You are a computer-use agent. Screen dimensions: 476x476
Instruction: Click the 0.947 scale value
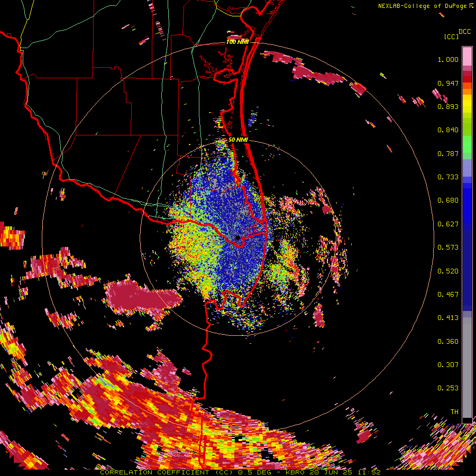(x=448, y=83)
